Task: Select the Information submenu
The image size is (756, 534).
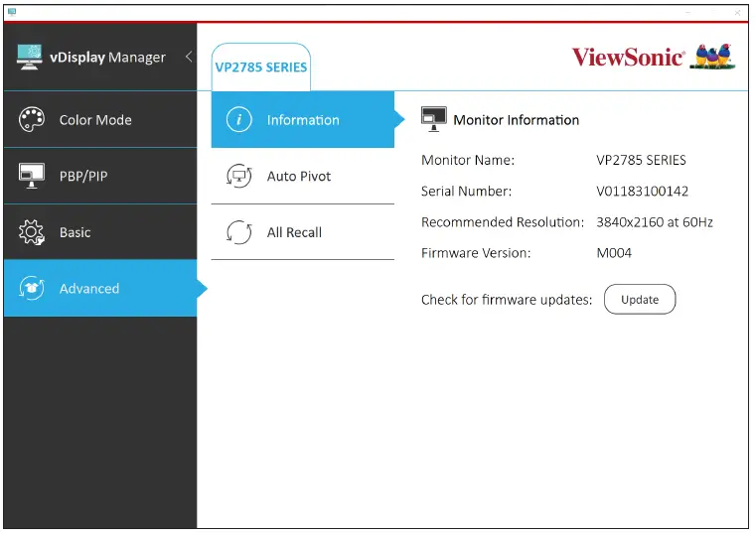Action: tap(303, 119)
